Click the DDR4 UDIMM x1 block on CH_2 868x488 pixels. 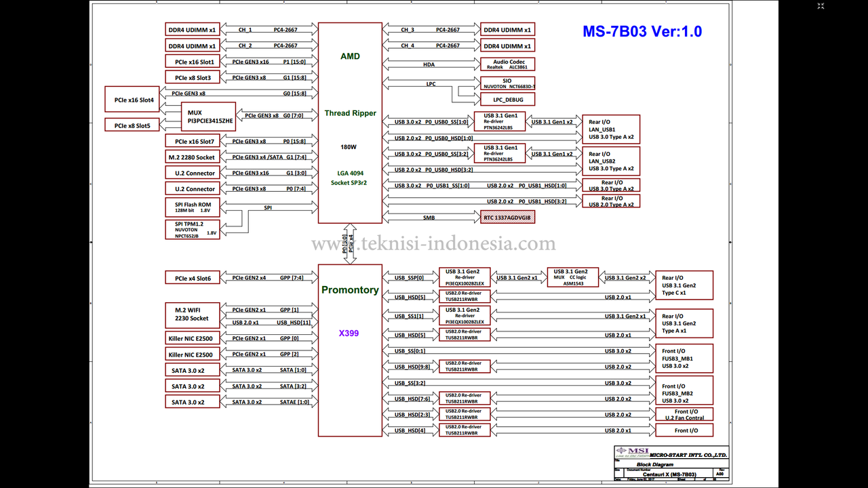tap(193, 46)
